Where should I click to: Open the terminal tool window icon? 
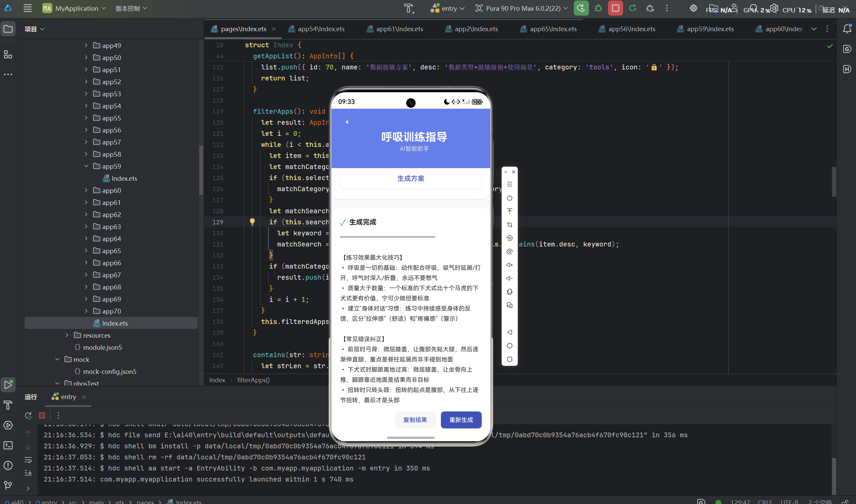pos(8,445)
